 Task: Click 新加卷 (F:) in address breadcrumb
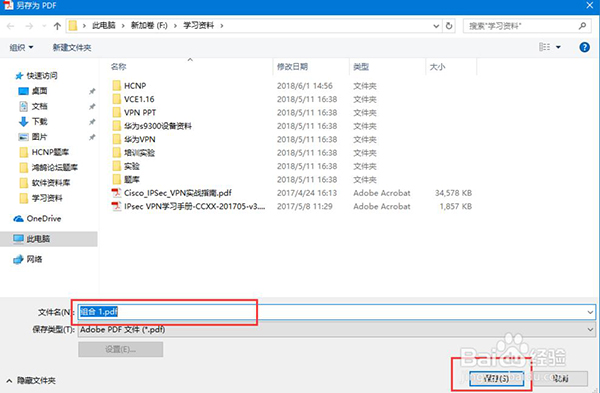coord(149,26)
